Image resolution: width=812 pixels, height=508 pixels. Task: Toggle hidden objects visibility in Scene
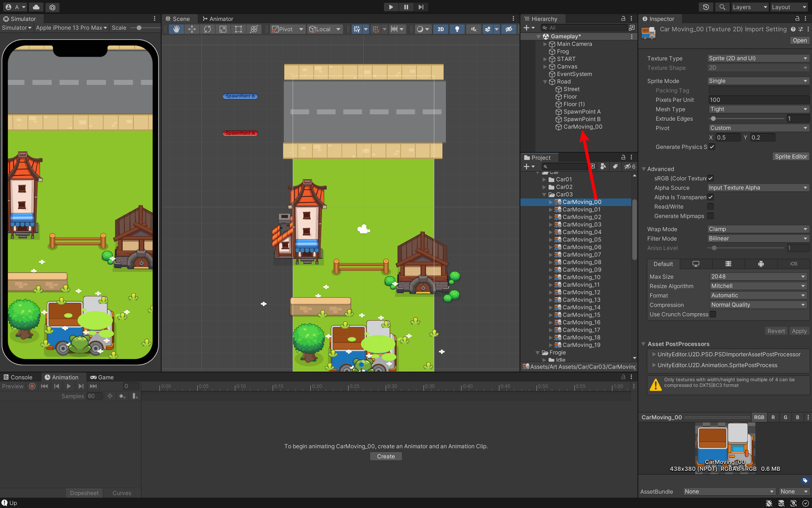(x=509, y=29)
